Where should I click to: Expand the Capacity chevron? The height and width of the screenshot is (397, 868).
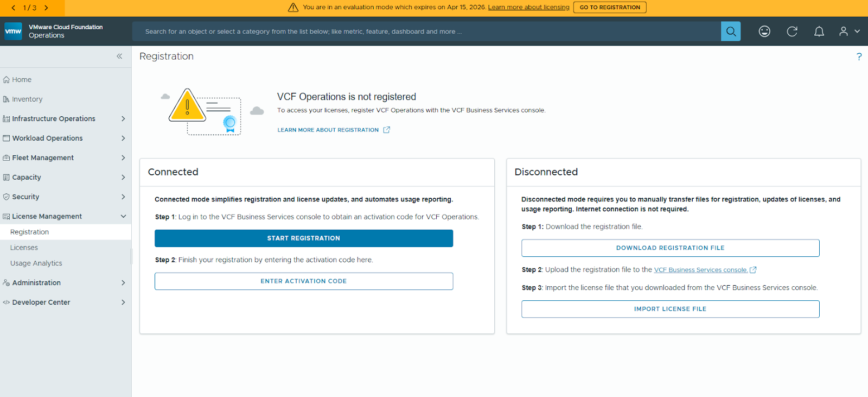[x=123, y=178]
